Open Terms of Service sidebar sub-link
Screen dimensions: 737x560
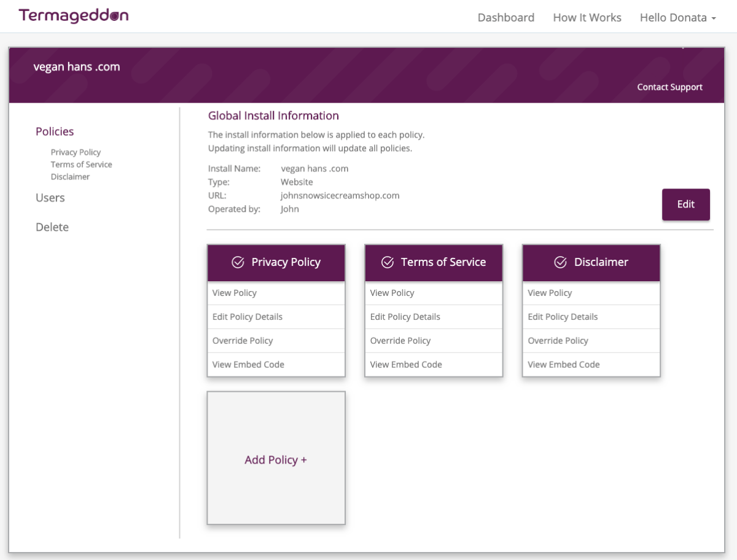click(82, 165)
